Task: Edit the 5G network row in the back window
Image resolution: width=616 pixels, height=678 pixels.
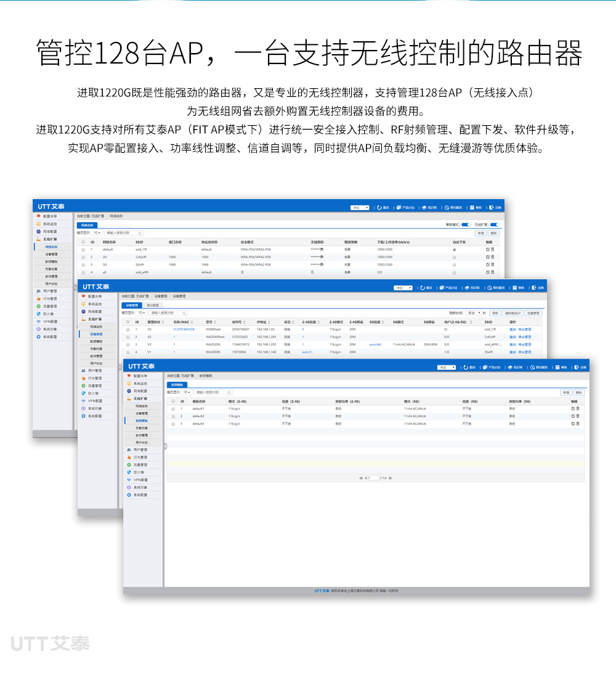Action: [488, 264]
